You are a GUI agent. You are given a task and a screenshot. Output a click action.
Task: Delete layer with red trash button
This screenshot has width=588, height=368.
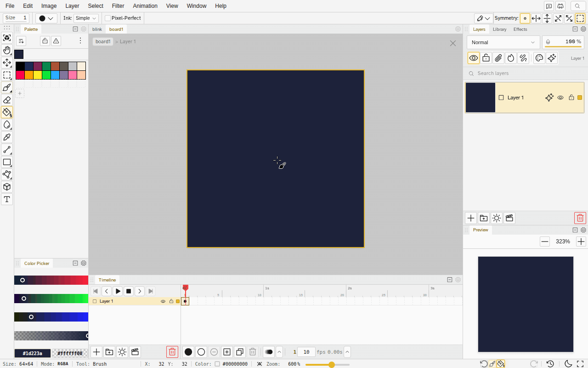pyautogui.click(x=580, y=218)
